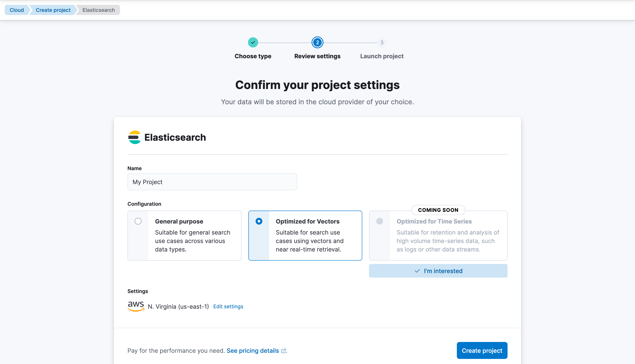Image resolution: width=635 pixels, height=364 pixels.
Task: Click the Configuration section label
Action: (x=144, y=204)
